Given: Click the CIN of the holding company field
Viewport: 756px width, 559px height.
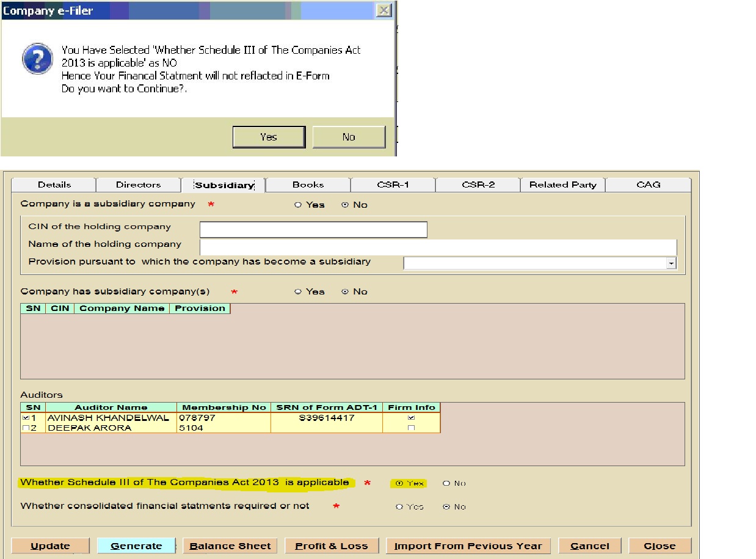Looking at the screenshot, I should [x=313, y=230].
